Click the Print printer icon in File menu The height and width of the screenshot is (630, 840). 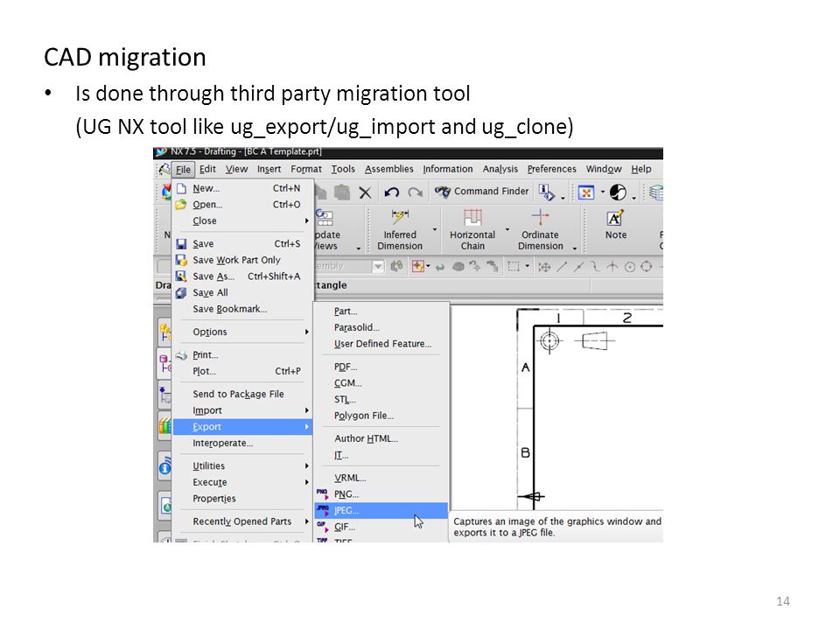(182, 355)
